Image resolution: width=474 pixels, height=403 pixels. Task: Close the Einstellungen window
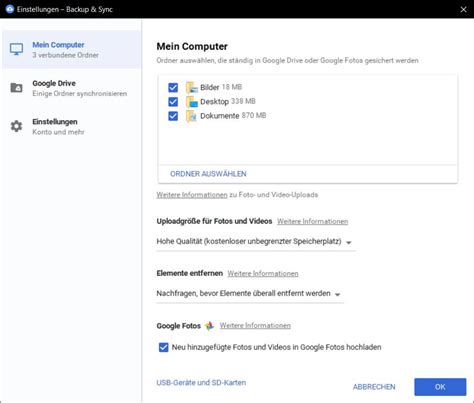[x=463, y=9]
